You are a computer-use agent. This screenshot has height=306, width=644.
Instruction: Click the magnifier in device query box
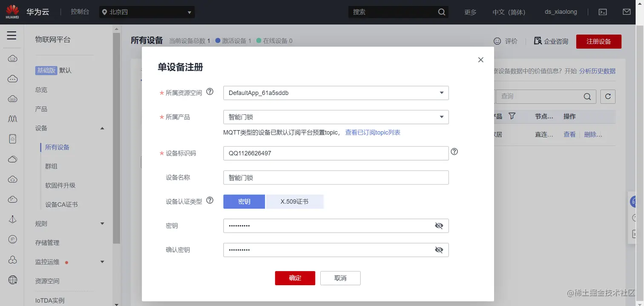(587, 97)
